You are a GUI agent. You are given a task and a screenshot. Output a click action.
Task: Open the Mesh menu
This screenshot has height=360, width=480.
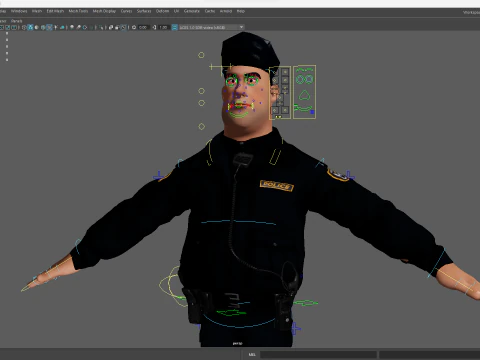(37, 11)
